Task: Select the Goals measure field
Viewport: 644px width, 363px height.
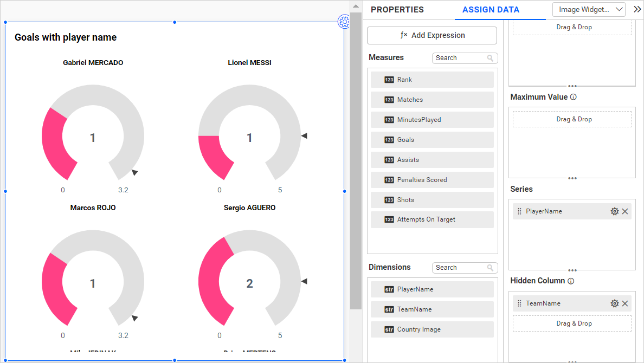Action: click(432, 140)
